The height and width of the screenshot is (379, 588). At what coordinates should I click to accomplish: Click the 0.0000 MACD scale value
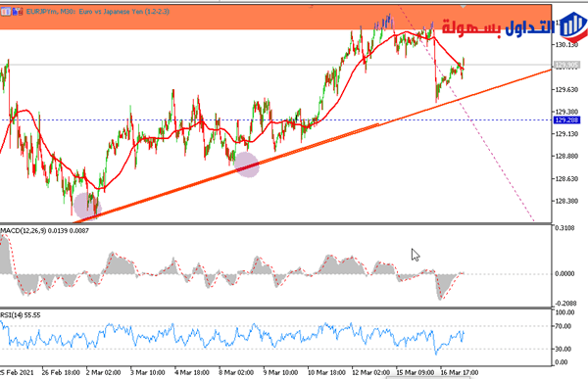pyautogui.click(x=564, y=273)
